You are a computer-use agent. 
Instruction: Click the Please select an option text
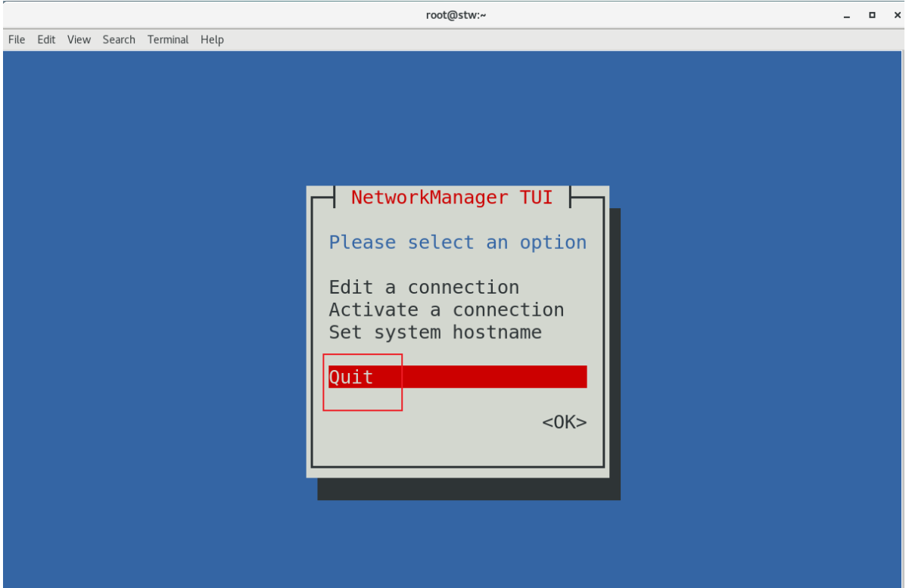pos(458,243)
